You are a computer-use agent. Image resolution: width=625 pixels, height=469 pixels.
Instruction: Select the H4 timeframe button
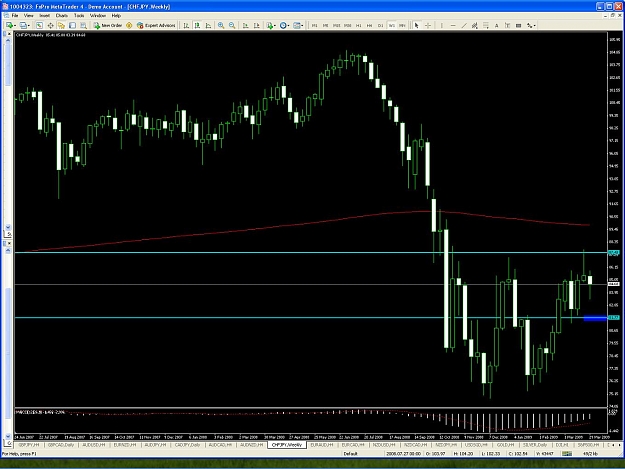point(369,26)
